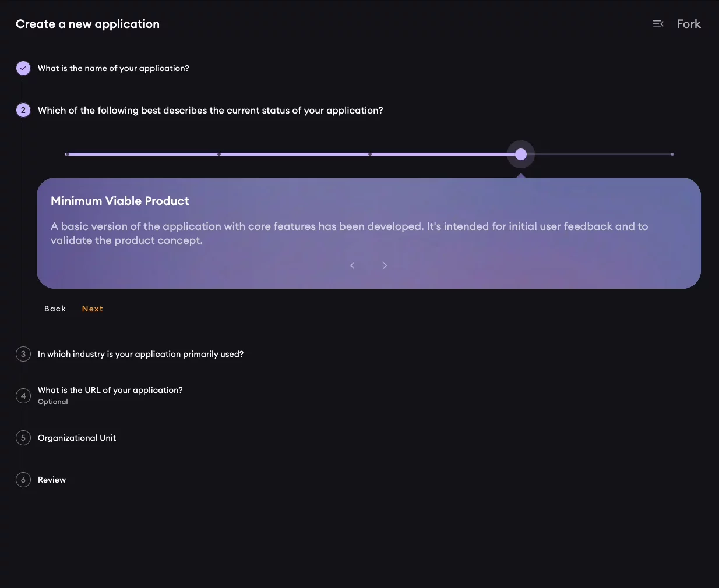
Task: Click the collapse menu icon beside Fork
Action: (658, 24)
